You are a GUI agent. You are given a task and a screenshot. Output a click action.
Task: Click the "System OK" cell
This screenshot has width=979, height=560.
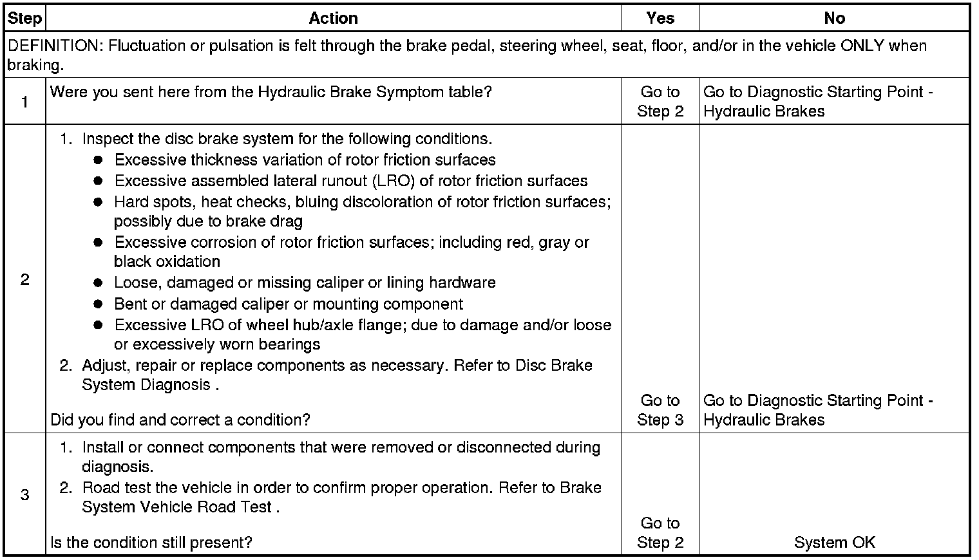click(x=834, y=543)
